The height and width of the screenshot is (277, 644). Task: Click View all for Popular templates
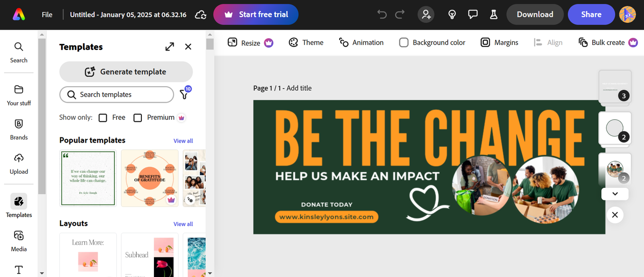[x=183, y=141]
